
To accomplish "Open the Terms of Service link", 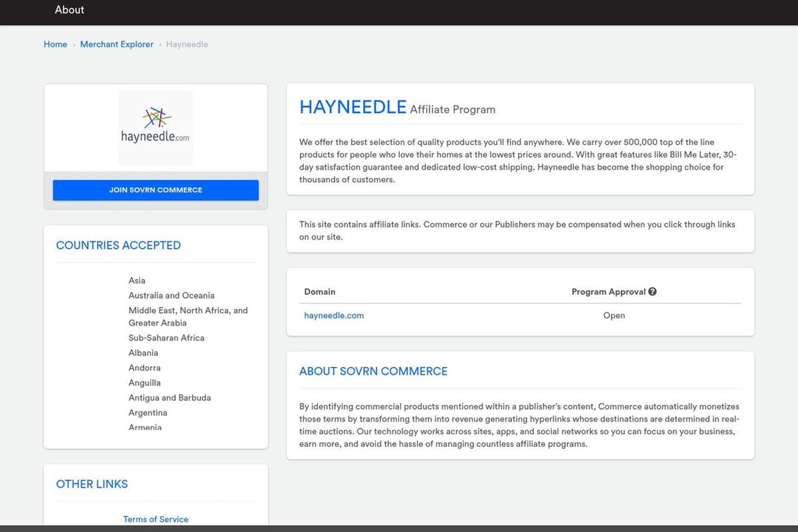I will 156,520.
